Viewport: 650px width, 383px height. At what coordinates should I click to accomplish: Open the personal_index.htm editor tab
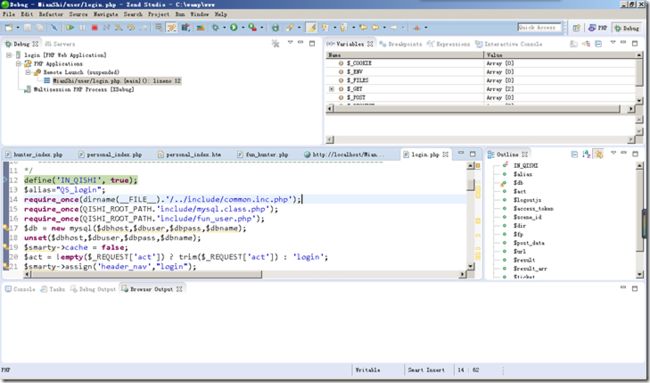click(189, 155)
